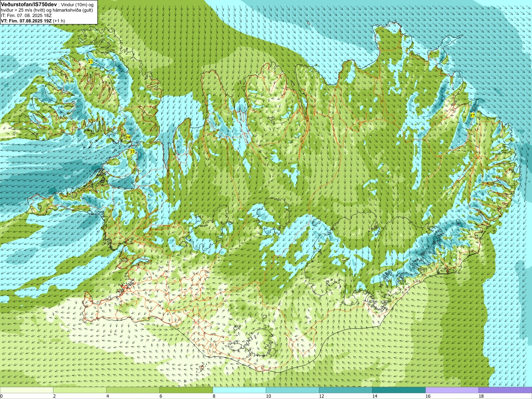Pick the 10–12 m/s turquoise legend swatch

click(x=293, y=390)
